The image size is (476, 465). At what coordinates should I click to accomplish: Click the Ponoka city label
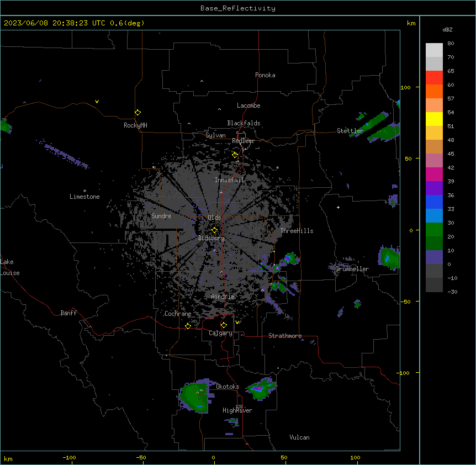[265, 75]
